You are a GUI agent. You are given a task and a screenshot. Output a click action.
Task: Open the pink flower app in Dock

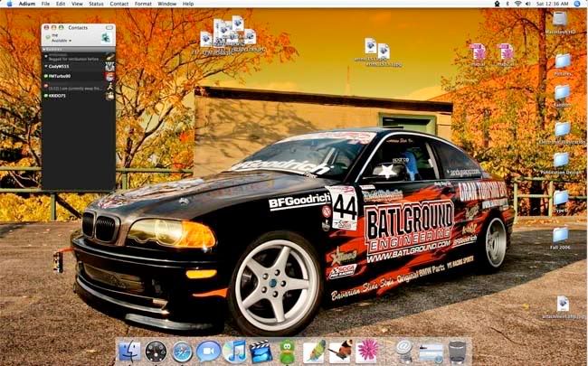pyautogui.click(x=368, y=351)
